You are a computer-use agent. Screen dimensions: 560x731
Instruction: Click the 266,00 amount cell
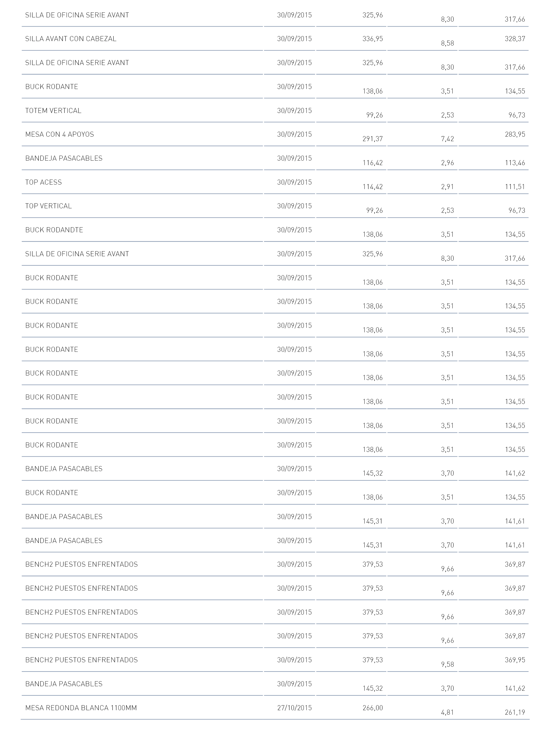(373, 708)
